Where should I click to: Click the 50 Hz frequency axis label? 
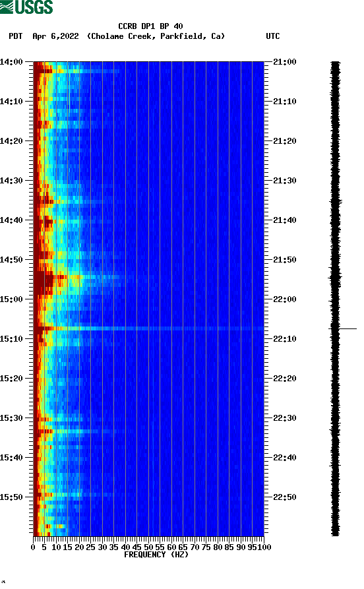tap(148, 547)
